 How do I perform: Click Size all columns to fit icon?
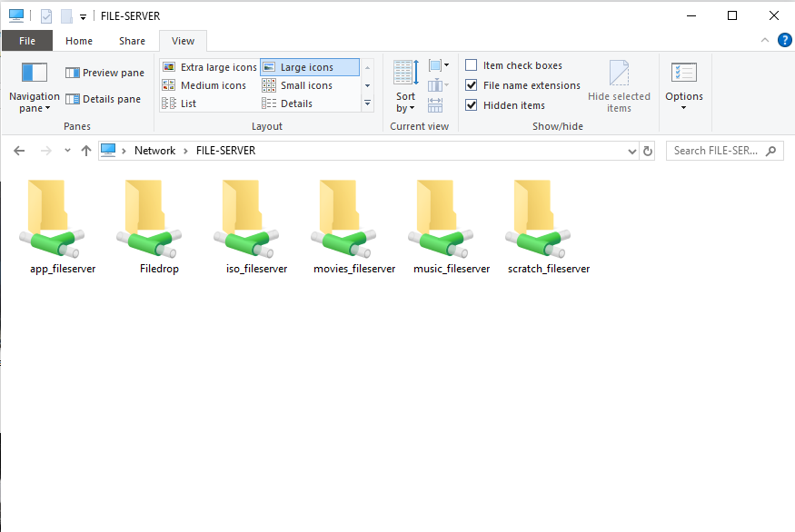[435, 105]
